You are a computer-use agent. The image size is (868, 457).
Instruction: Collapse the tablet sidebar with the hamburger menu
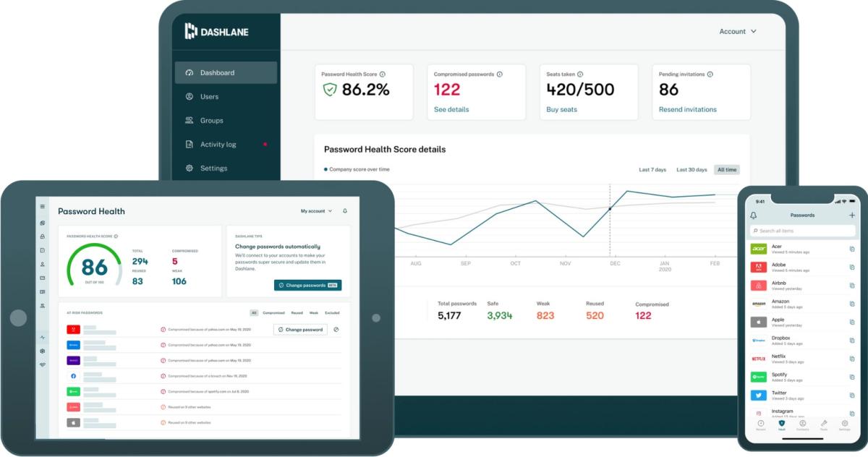click(x=42, y=206)
